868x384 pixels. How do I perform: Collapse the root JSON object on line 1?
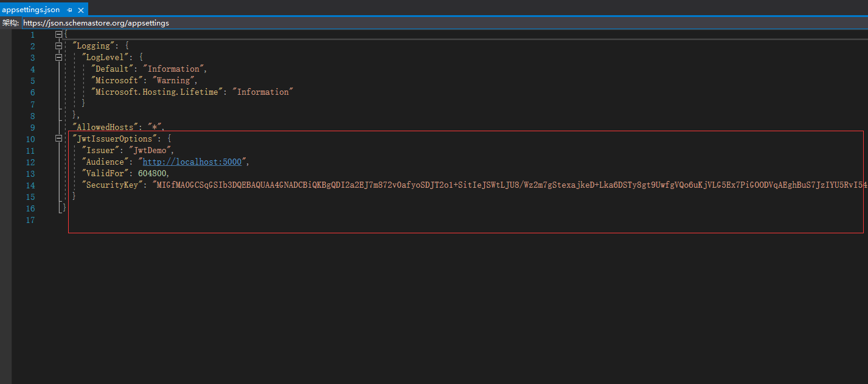tap(58, 35)
